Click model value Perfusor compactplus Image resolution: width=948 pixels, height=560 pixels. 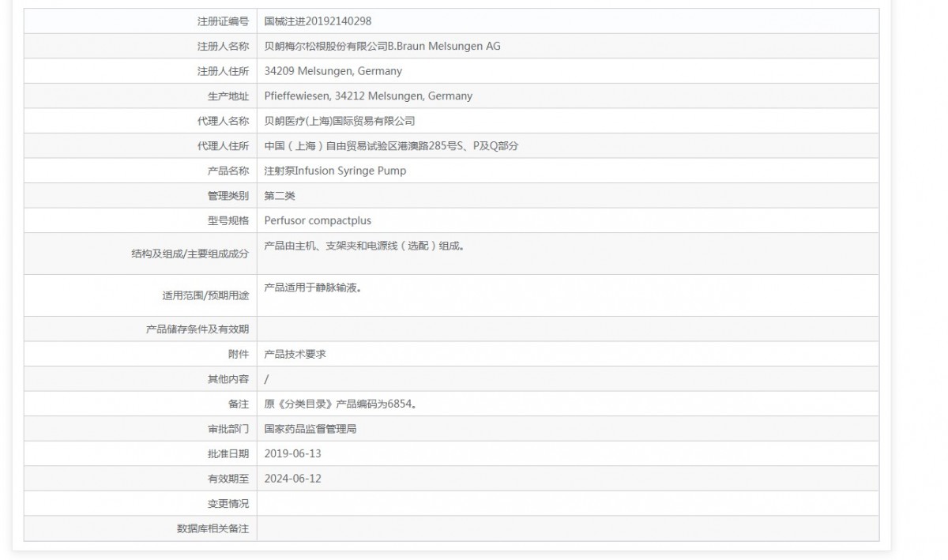click(x=318, y=220)
